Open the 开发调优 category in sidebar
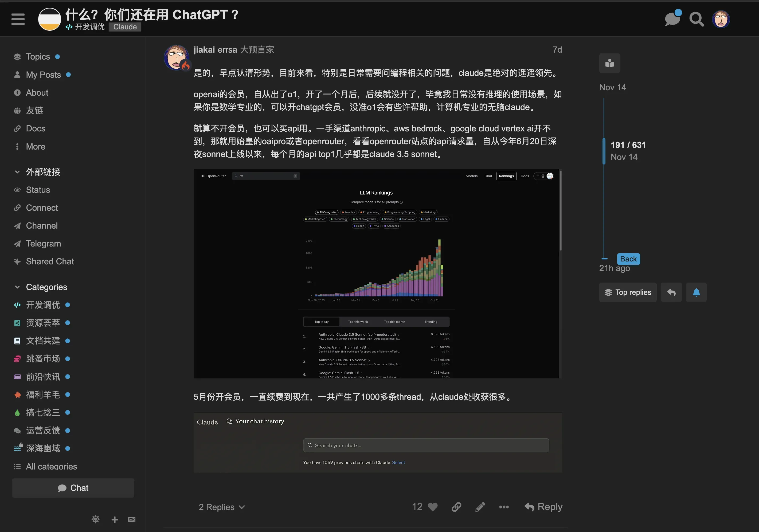This screenshot has width=759, height=532. pos(43,305)
